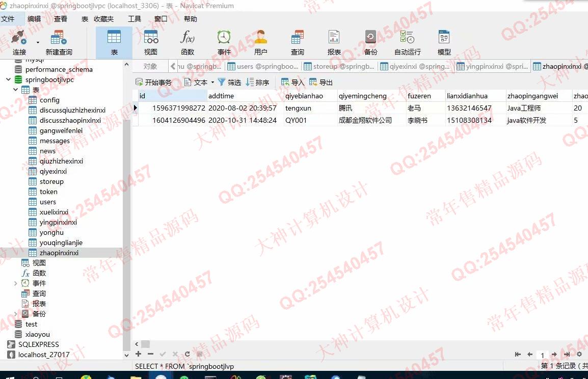Click the phone cell 15108308134

475,120
